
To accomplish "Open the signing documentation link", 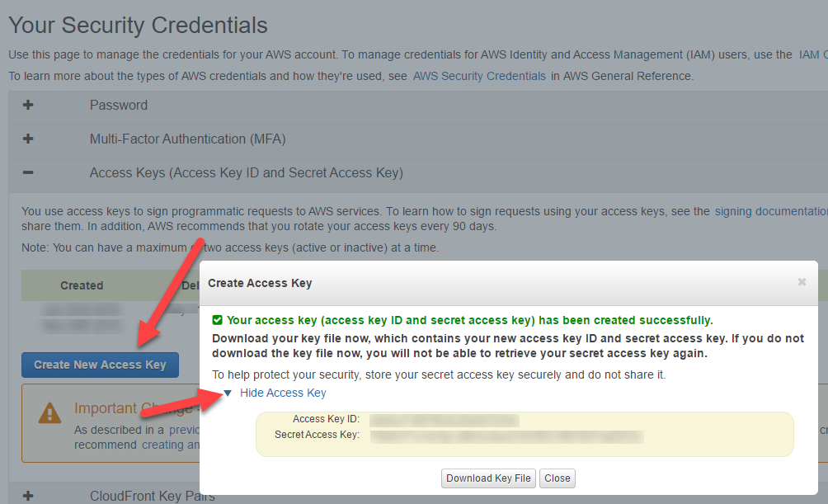I will tap(771, 211).
